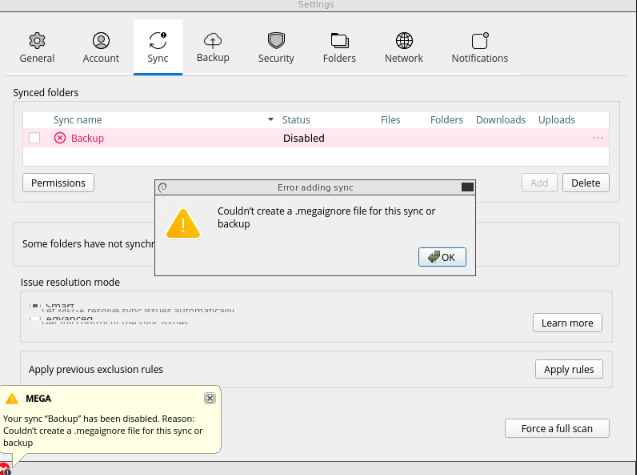Click the 'Some folders have not synchr' message
This screenshot has width=637, height=475.
(x=88, y=244)
